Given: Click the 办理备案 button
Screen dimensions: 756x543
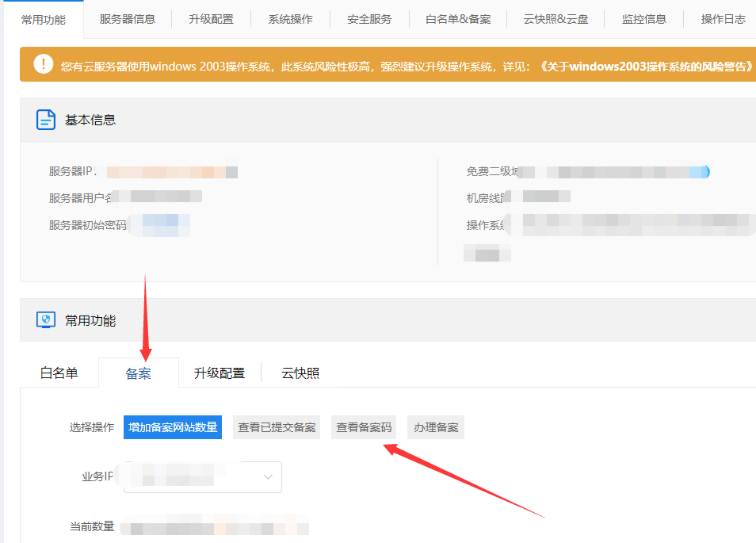Looking at the screenshot, I should pyautogui.click(x=436, y=427).
